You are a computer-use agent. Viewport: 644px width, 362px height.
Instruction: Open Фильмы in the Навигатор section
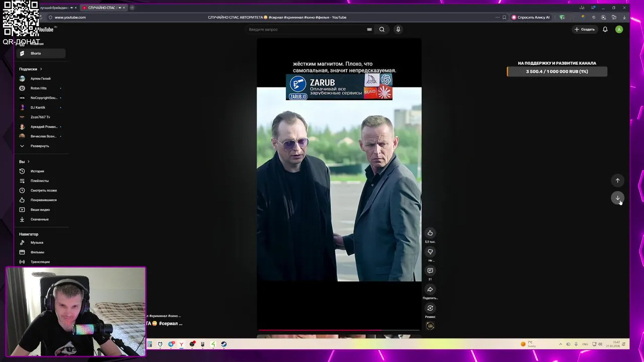pos(40,252)
